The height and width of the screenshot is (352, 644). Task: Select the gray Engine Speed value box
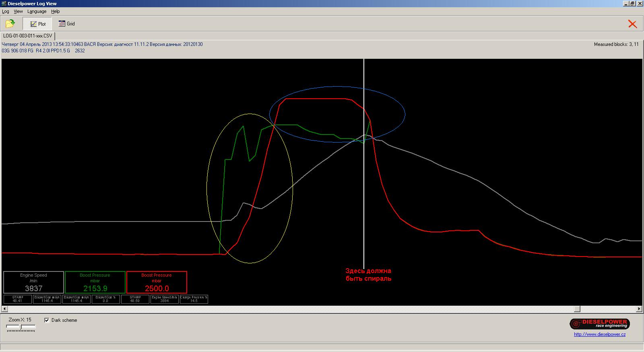tap(33, 282)
